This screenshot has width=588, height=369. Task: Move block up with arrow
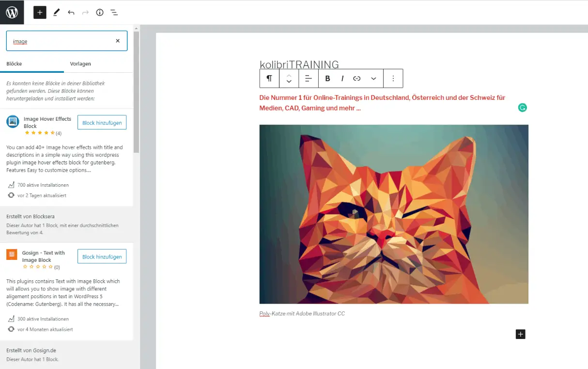pos(289,75)
